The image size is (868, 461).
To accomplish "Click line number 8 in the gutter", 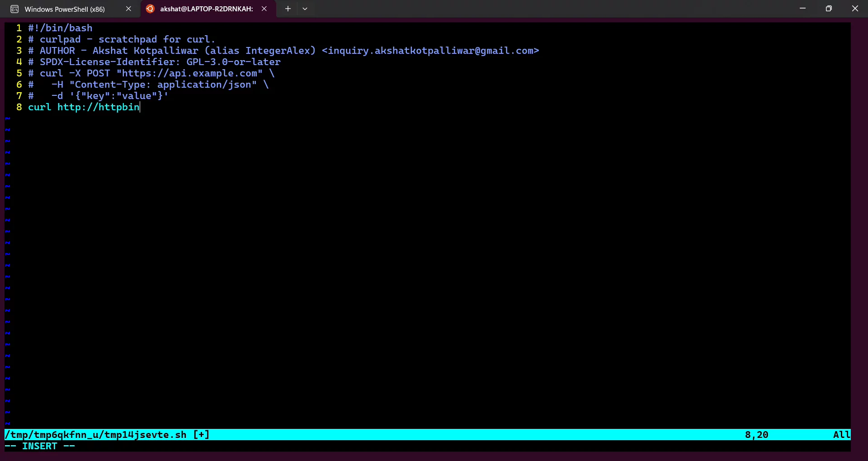I will (19, 107).
